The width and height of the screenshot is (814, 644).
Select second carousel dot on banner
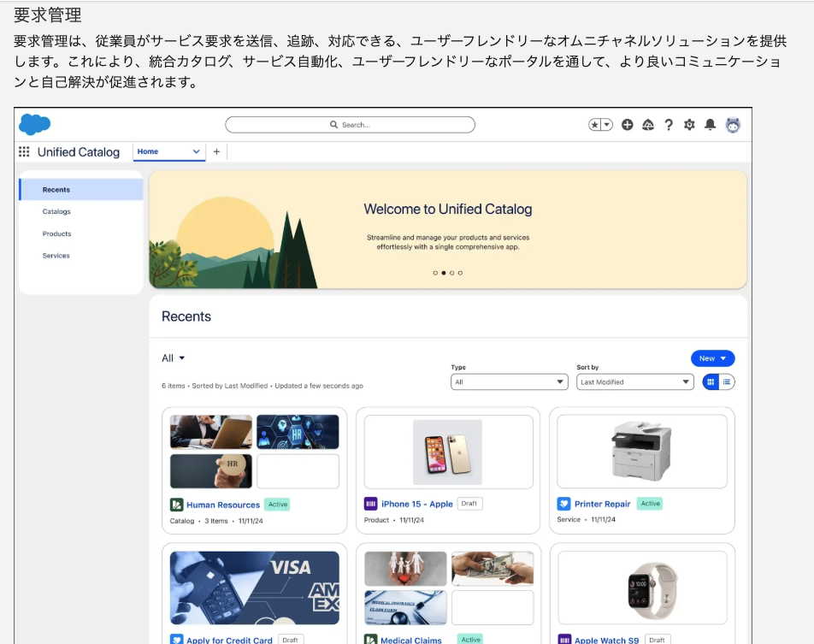coord(443,273)
